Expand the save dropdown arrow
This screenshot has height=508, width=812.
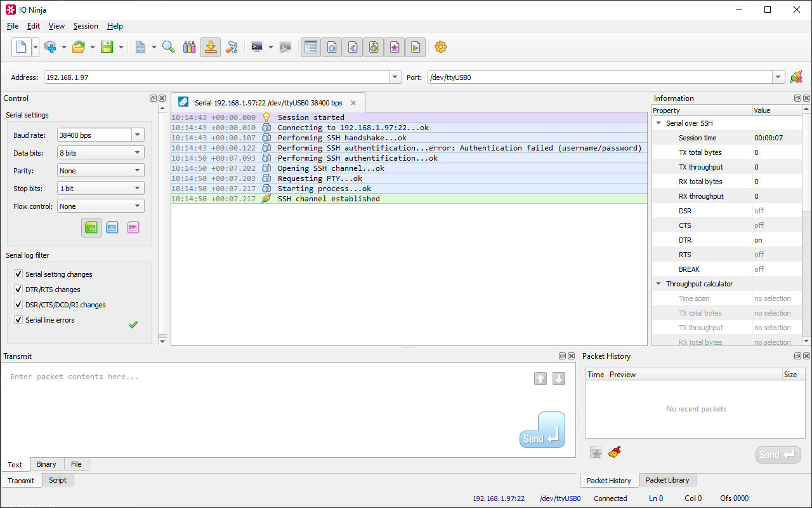[x=121, y=47]
